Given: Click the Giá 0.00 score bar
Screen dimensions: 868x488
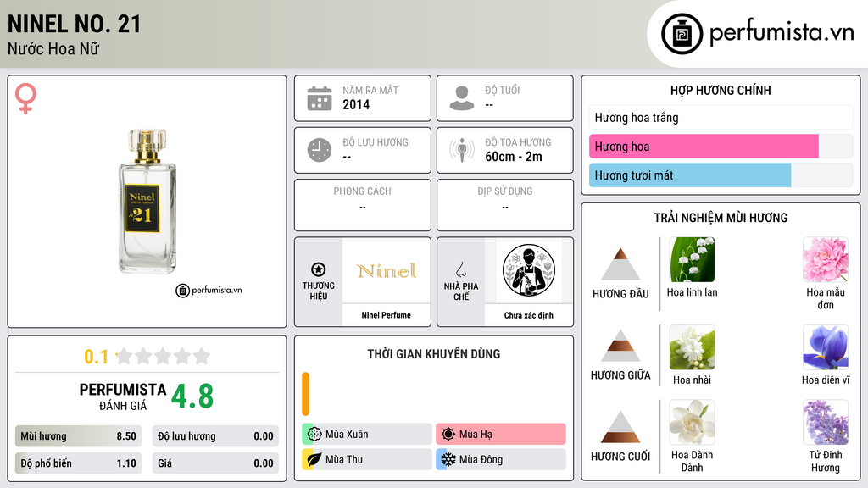Looking at the screenshot, I should 215,463.
